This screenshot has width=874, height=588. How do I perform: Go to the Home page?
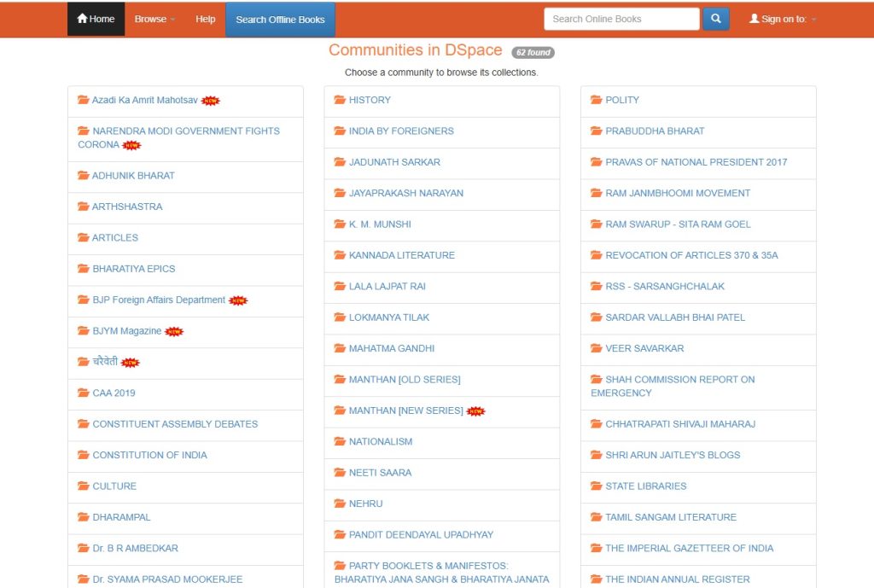click(96, 19)
